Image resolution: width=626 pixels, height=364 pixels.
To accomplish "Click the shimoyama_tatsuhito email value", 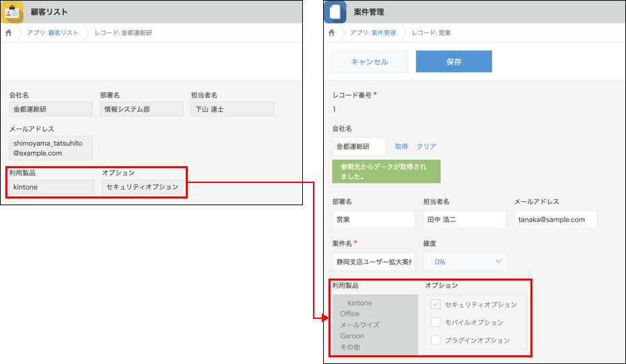I will click(50, 148).
